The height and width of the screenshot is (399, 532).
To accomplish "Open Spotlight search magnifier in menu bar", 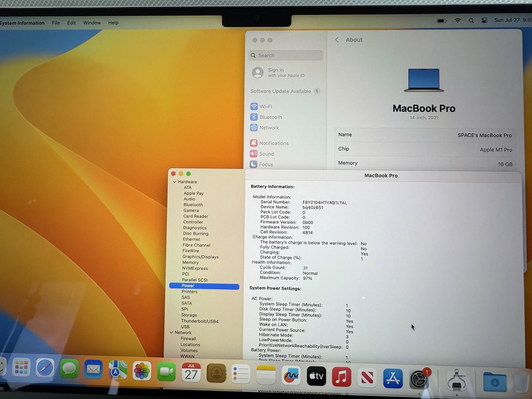I will (471, 21).
